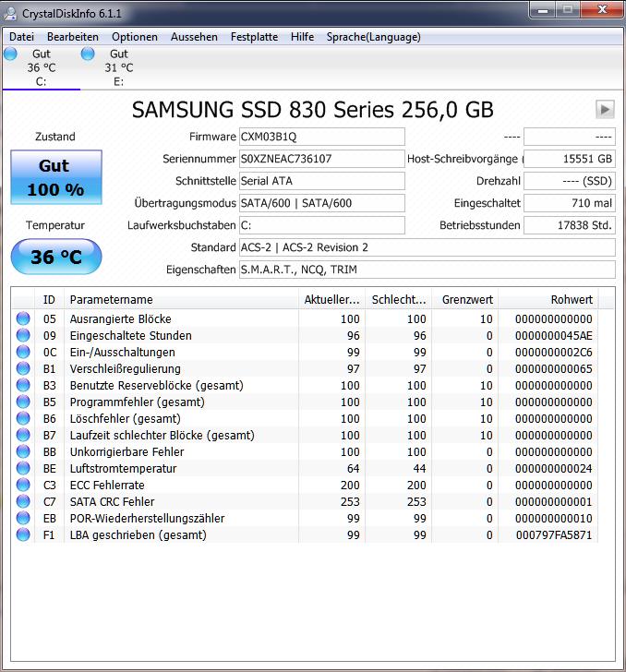Click the 36 °C temperature button
626x672 pixels.
point(56,257)
